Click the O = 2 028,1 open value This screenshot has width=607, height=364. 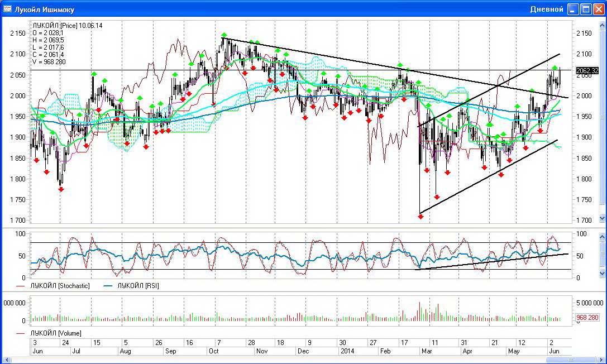tap(49, 33)
